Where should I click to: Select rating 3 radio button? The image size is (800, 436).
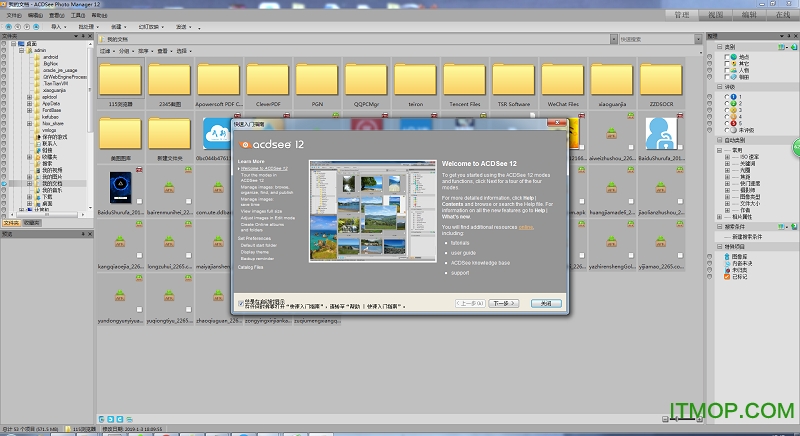[x=727, y=110]
